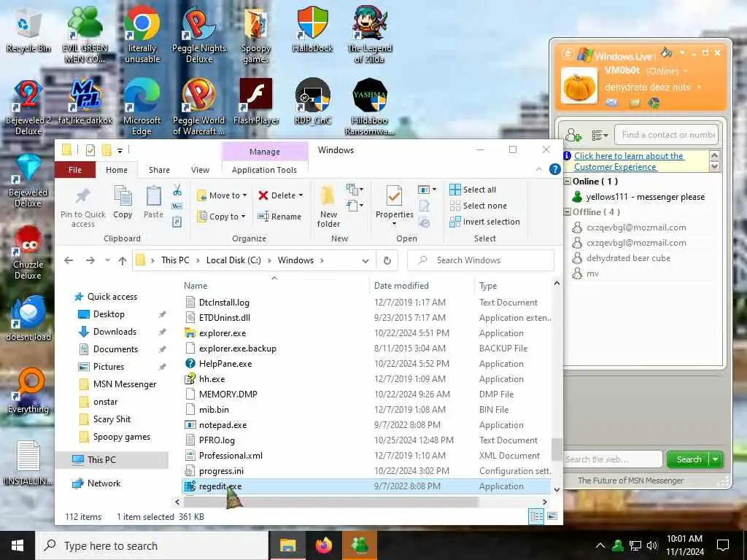Click the Messenger icon in the taskbar
The width and height of the screenshot is (747, 560).
click(x=360, y=545)
